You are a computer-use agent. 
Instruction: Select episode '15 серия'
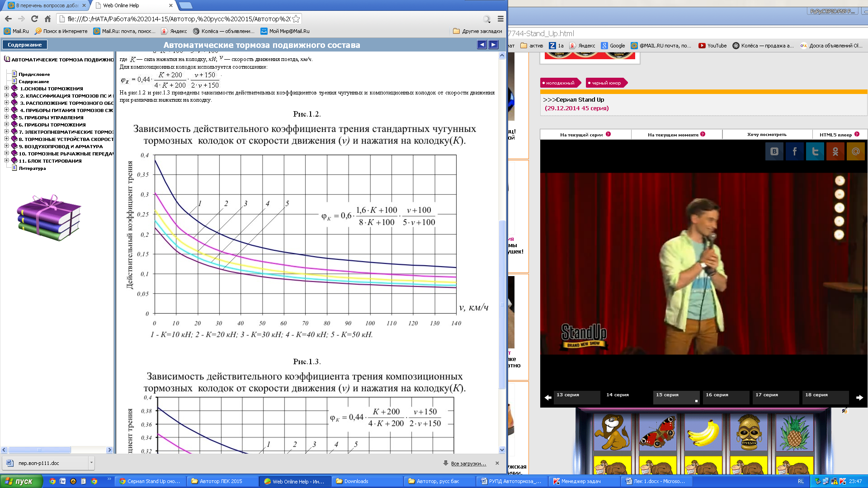click(x=676, y=397)
